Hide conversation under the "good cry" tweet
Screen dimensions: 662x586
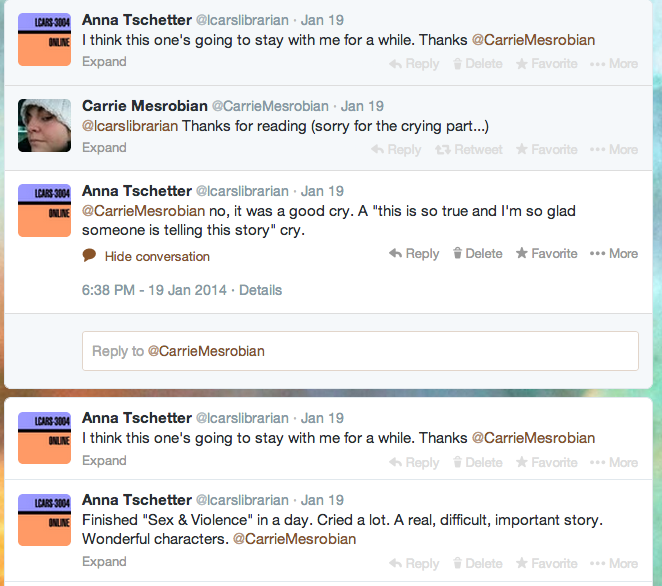click(156, 256)
